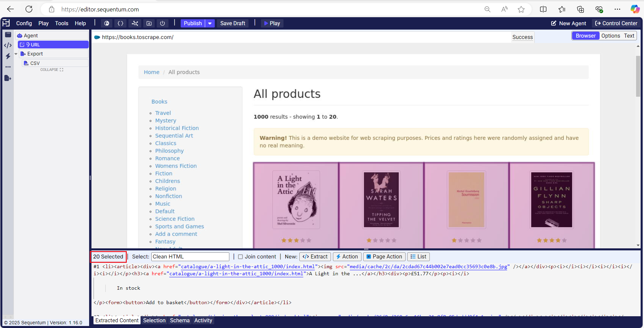Click the Save Draft button
Viewport: 644px width, 328px height.
point(233,23)
